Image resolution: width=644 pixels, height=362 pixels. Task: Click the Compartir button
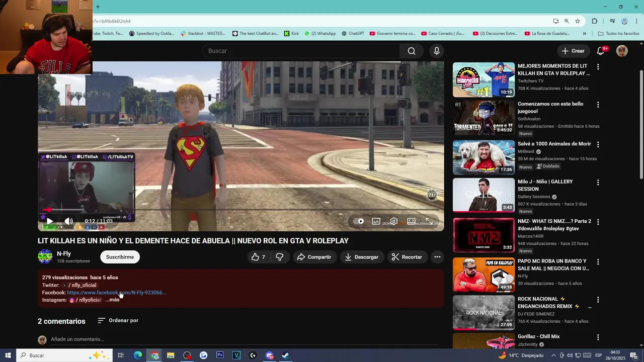(x=314, y=257)
